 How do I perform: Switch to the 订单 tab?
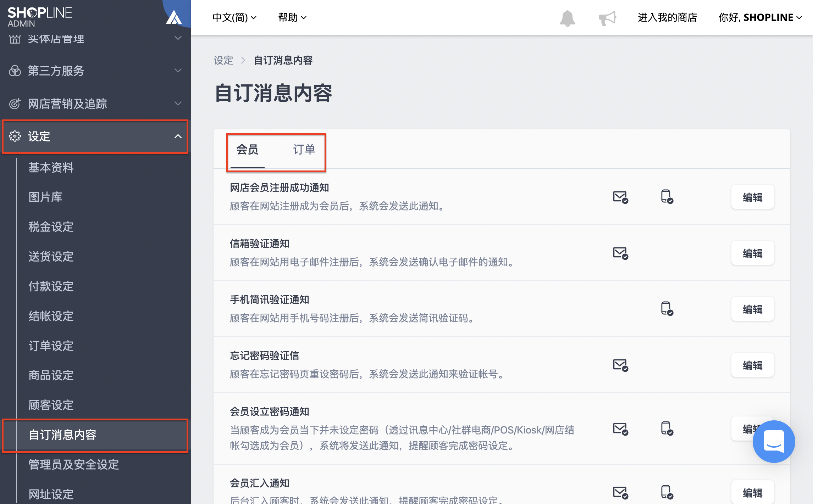(x=304, y=150)
